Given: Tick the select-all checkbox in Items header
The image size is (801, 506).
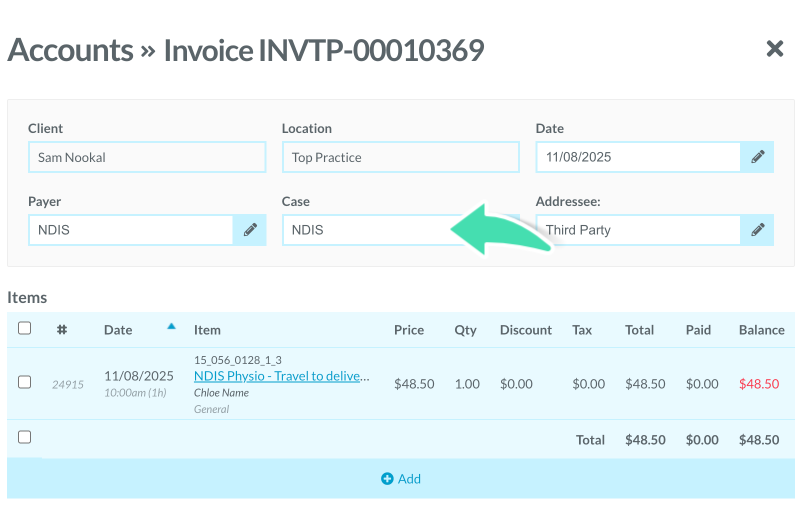Looking at the screenshot, I should coord(25,328).
